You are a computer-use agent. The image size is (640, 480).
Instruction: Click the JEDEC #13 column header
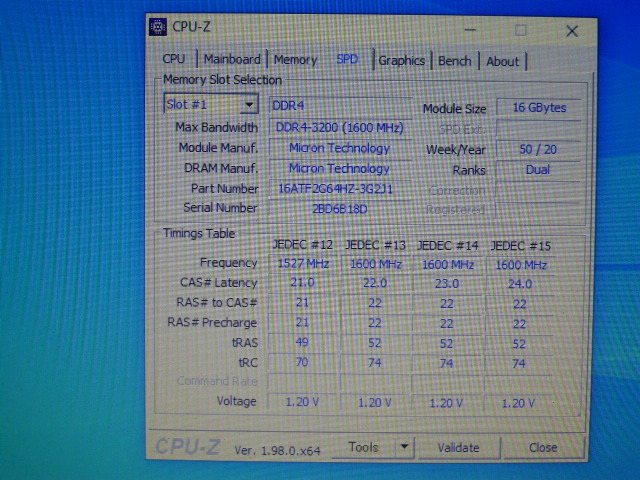point(375,245)
